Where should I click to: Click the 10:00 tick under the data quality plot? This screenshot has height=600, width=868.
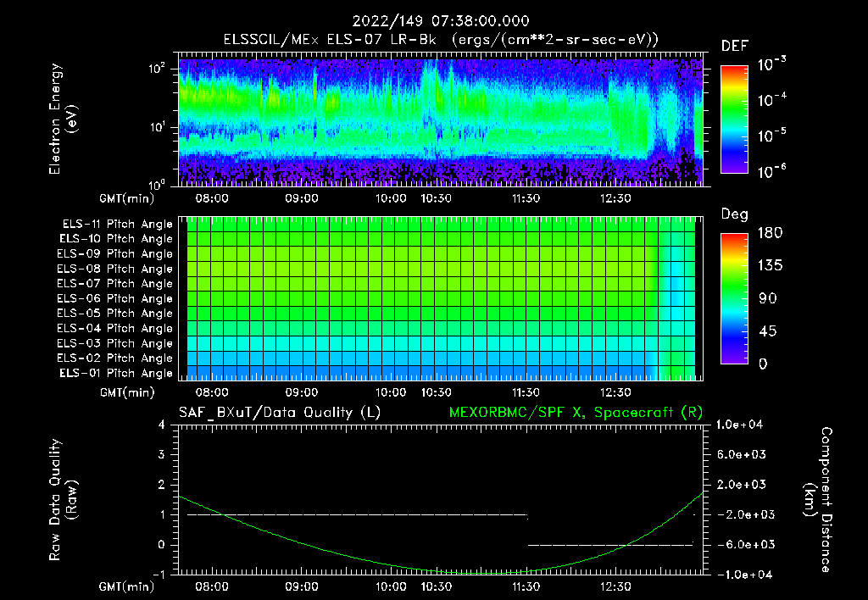[391, 586]
